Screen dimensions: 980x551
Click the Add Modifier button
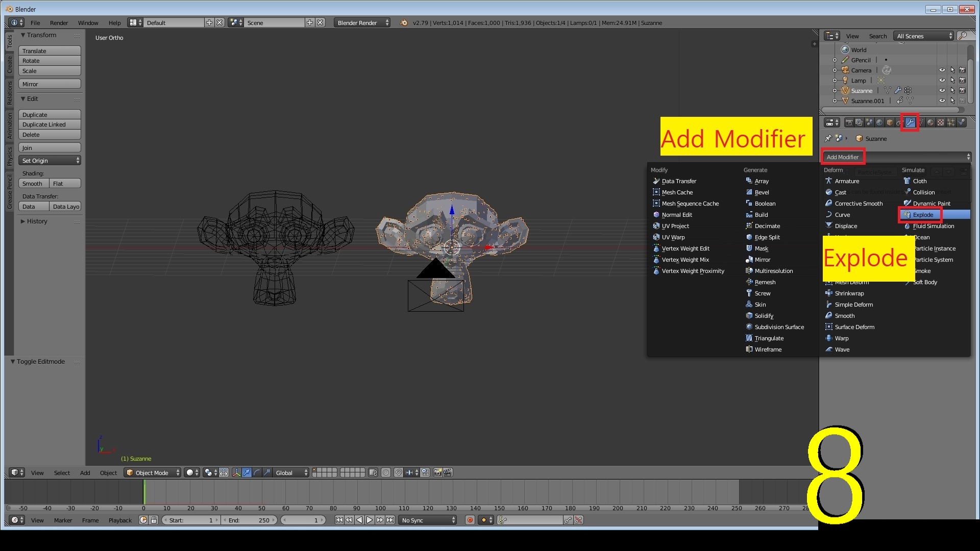(896, 157)
